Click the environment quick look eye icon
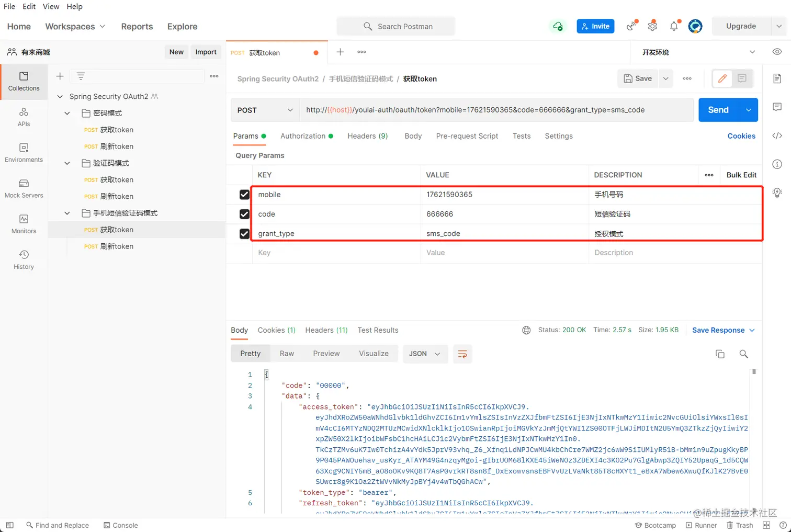 point(777,52)
